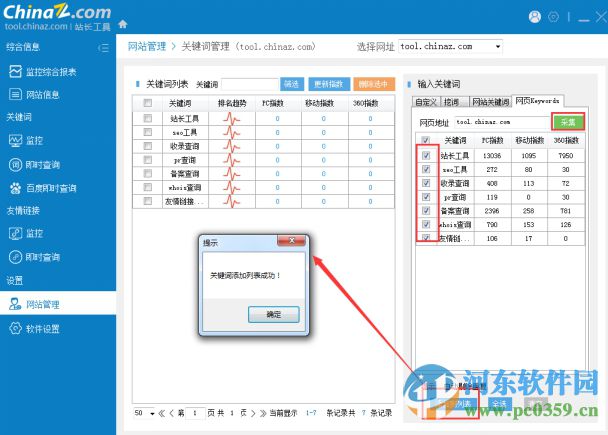608x435 pixels.
Task: Check 收录查询 row in keyword list
Action: pyautogui.click(x=147, y=146)
